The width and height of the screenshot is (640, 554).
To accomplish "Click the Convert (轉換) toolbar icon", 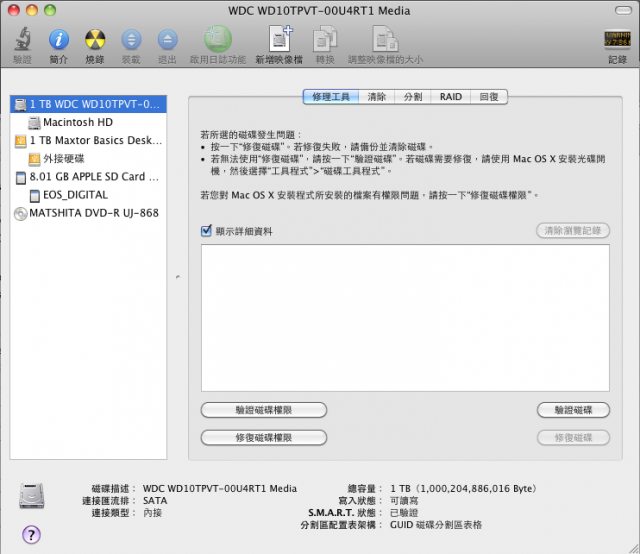I will 325,39.
